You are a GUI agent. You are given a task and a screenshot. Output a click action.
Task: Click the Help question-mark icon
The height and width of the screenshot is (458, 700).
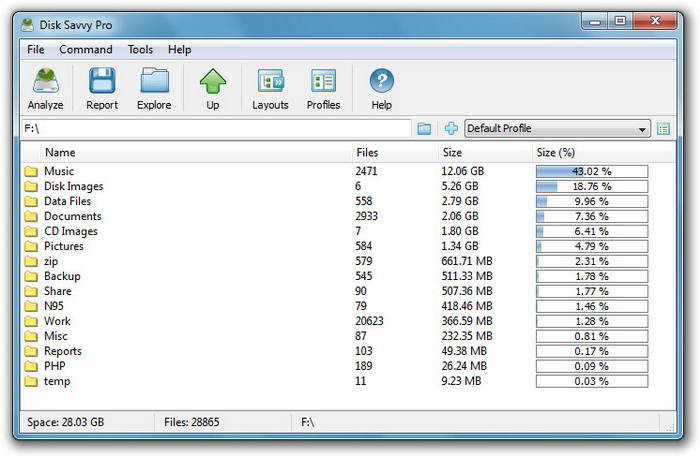(382, 81)
